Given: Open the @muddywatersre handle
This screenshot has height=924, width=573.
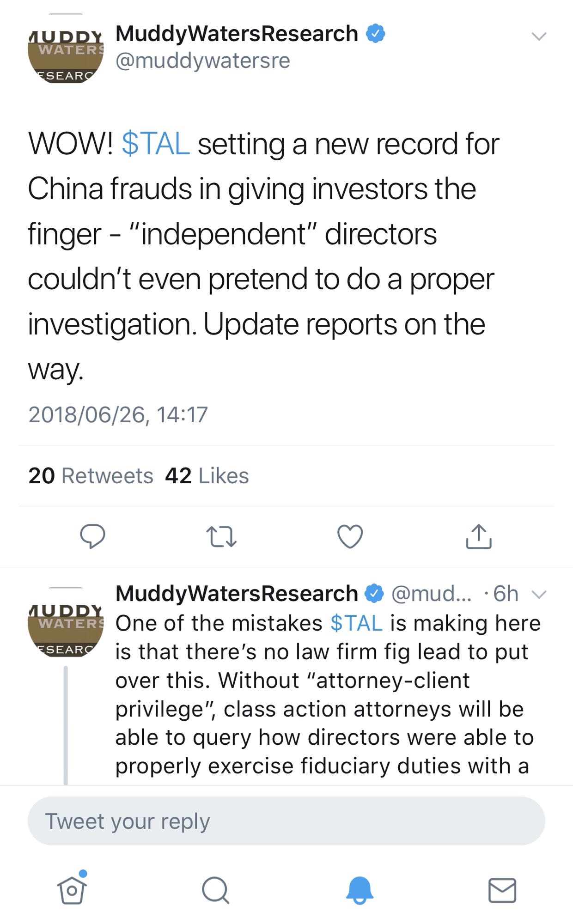Looking at the screenshot, I should [202, 61].
